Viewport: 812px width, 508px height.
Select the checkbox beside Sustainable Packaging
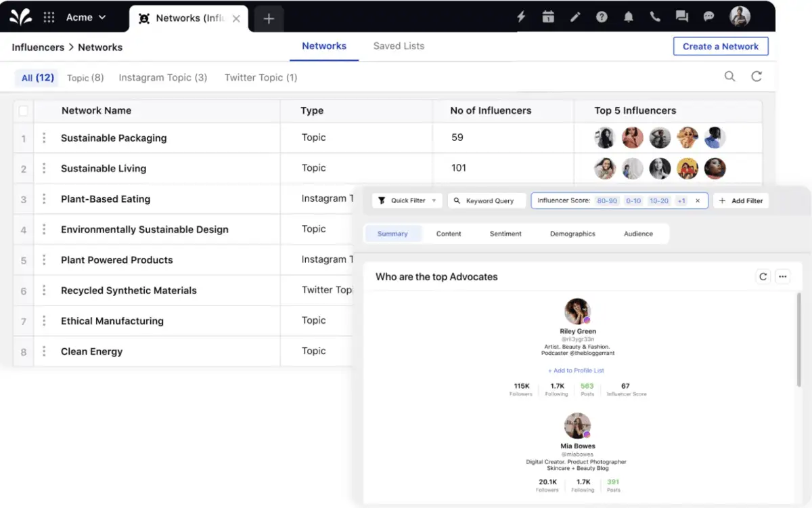(x=23, y=137)
